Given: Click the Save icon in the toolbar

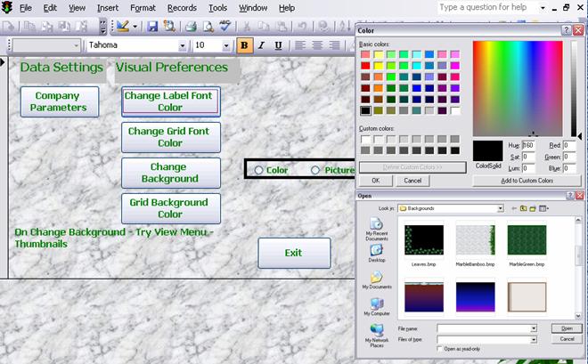Looking at the screenshot, I should [x=152, y=27].
